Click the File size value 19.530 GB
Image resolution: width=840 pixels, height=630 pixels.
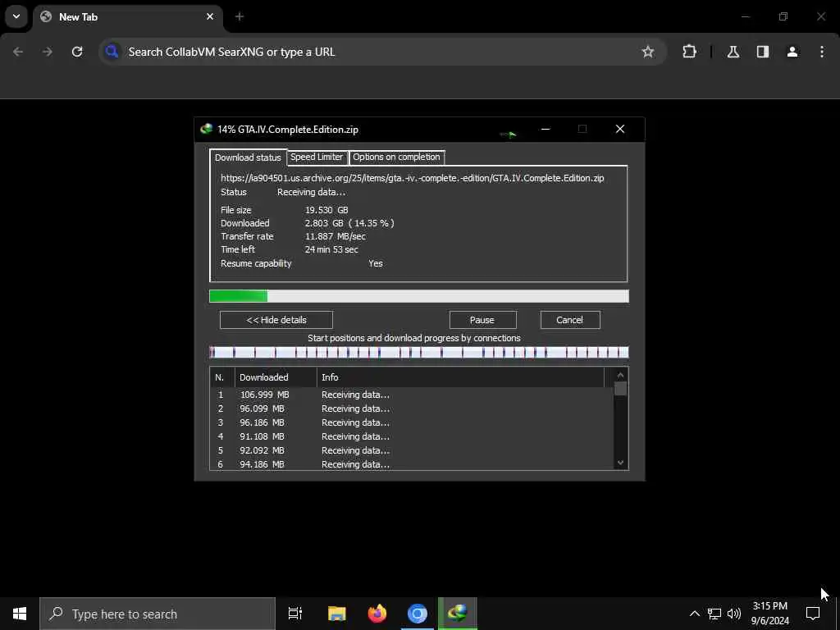(x=326, y=210)
